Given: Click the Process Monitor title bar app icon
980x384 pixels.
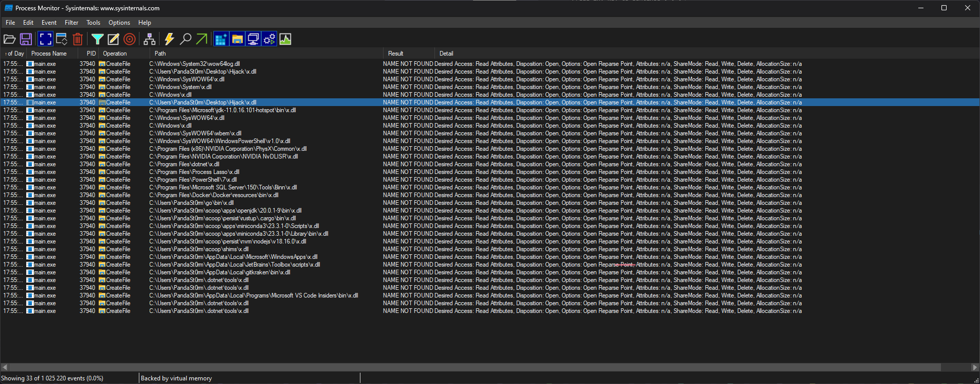Looking at the screenshot, I should 8,8.
